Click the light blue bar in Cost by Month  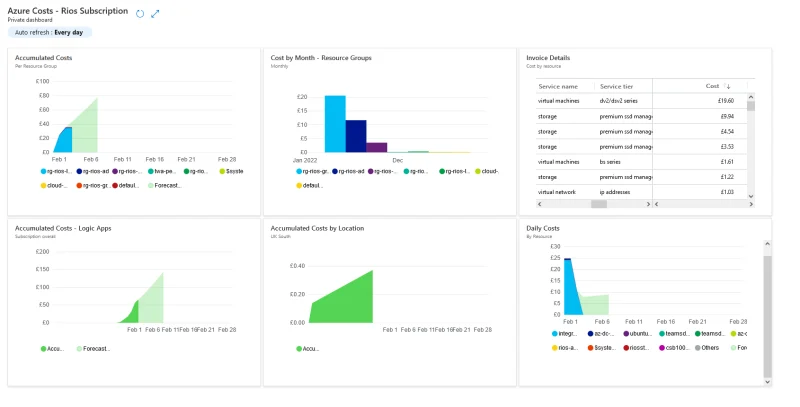coord(335,124)
